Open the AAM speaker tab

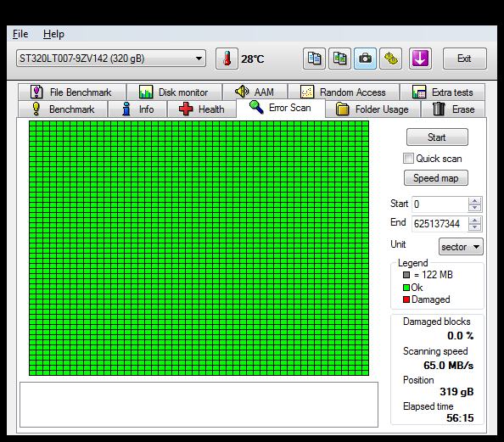[x=255, y=92]
